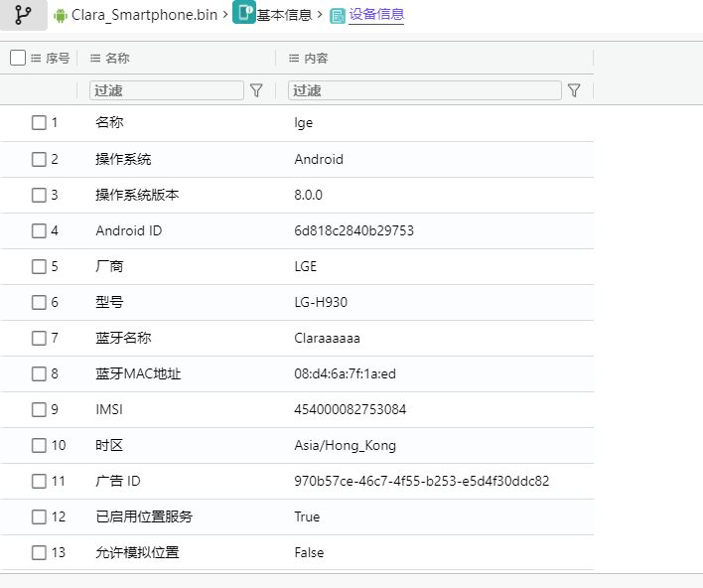The width and height of the screenshot is (703, 588).
Task: Click the Android icon beside Clara_Smartphone.bin
Action: 61,16
